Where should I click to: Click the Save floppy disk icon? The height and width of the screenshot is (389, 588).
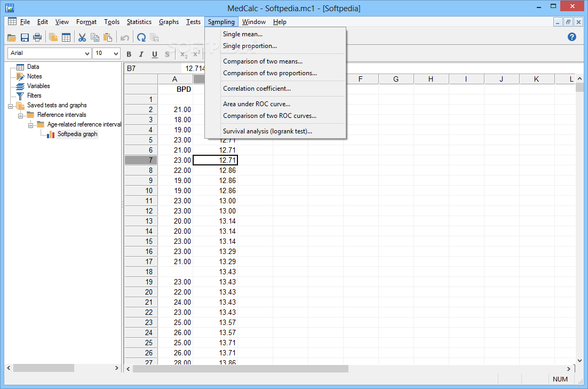coord(25,37)
